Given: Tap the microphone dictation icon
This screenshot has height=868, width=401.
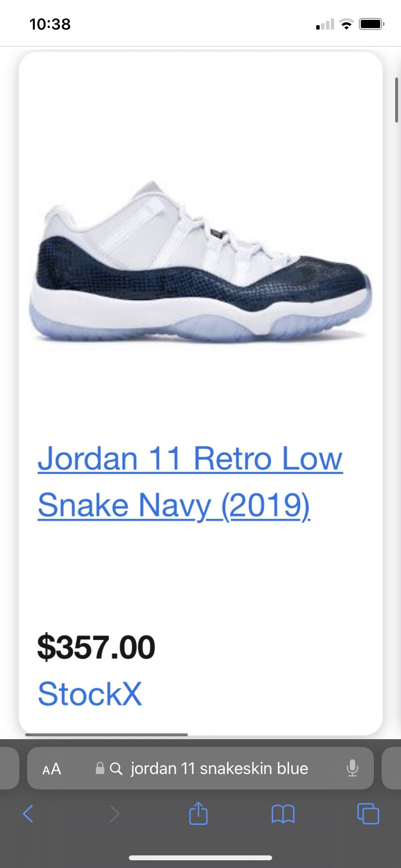Looking at the screenshot, I should click(x=353, y=768).
